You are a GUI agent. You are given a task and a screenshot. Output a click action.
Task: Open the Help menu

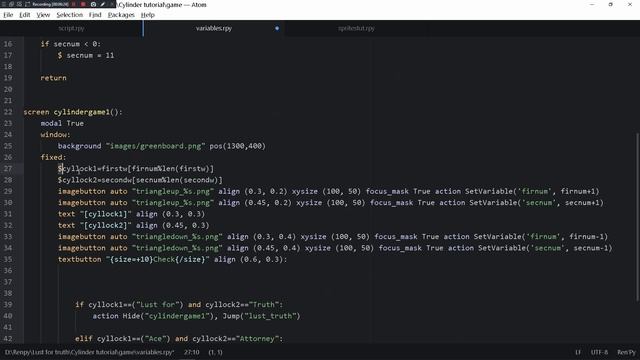(x=148, y=15)
